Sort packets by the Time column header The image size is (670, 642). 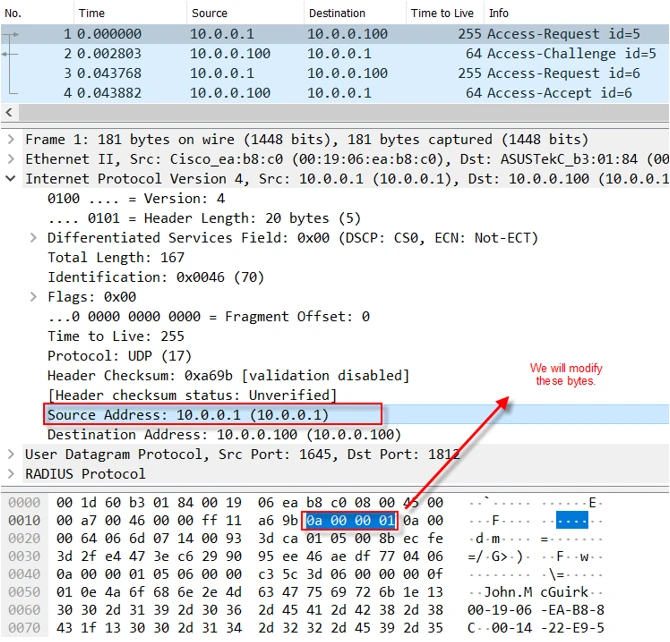92,13
